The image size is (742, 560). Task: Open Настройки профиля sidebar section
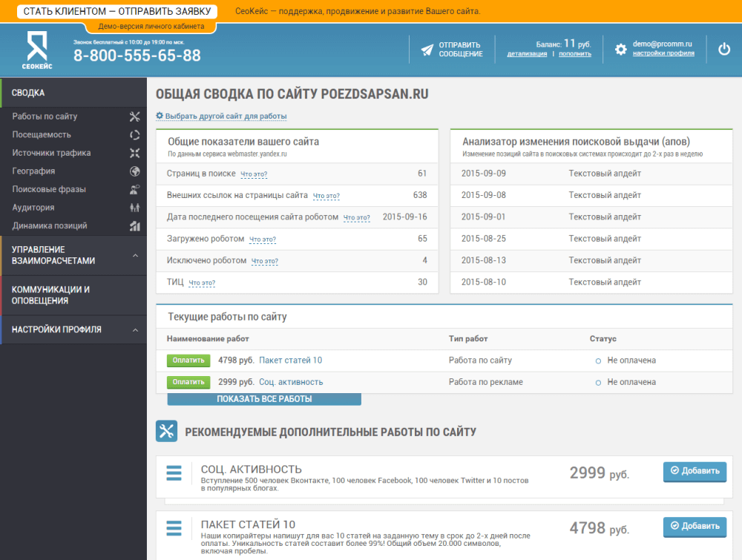73,329
